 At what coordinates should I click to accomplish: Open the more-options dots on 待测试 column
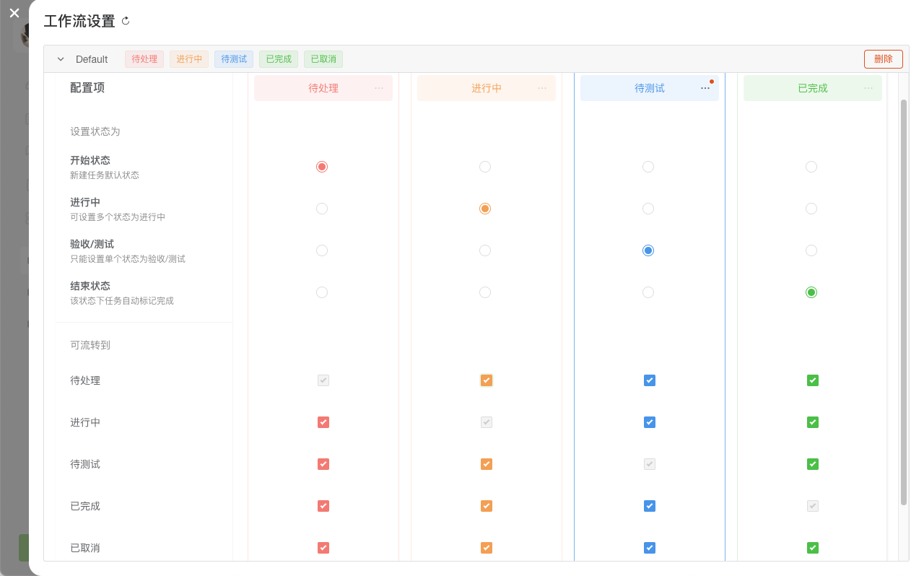(705, 88)
